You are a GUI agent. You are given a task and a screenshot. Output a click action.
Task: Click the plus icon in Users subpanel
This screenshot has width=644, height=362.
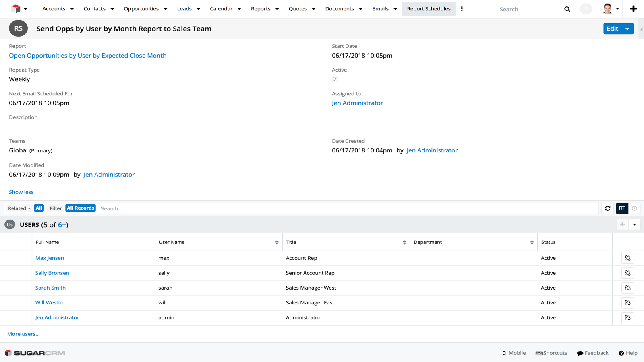pyautogui.click(x=622, y=224)
